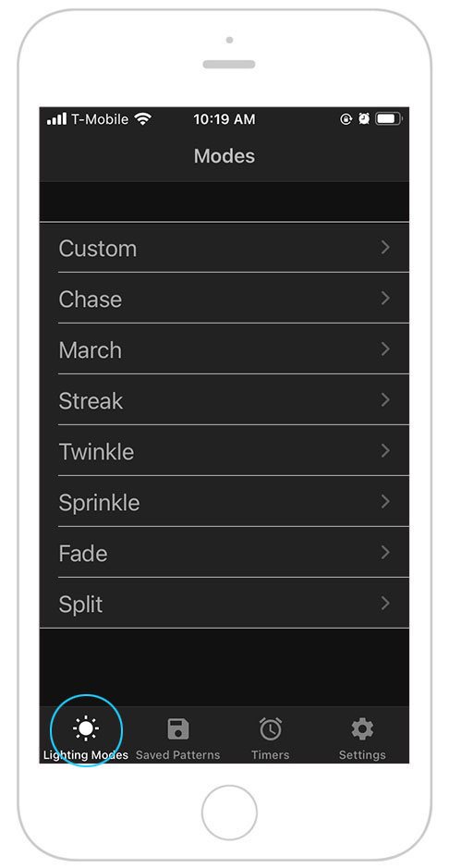Switch to the Timers tab label
Viewport: 449px width, 868px height.
pyautogui.click(x=271, y=755)
